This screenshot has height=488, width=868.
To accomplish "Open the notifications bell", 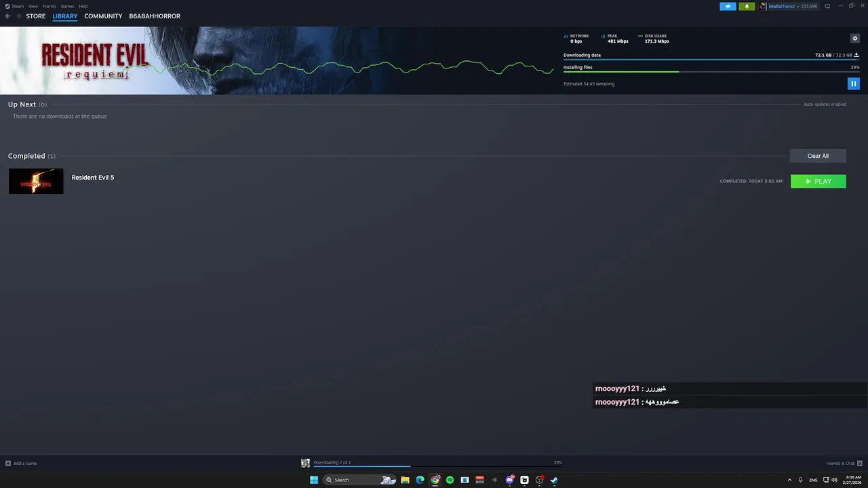I will pos(747,6).
